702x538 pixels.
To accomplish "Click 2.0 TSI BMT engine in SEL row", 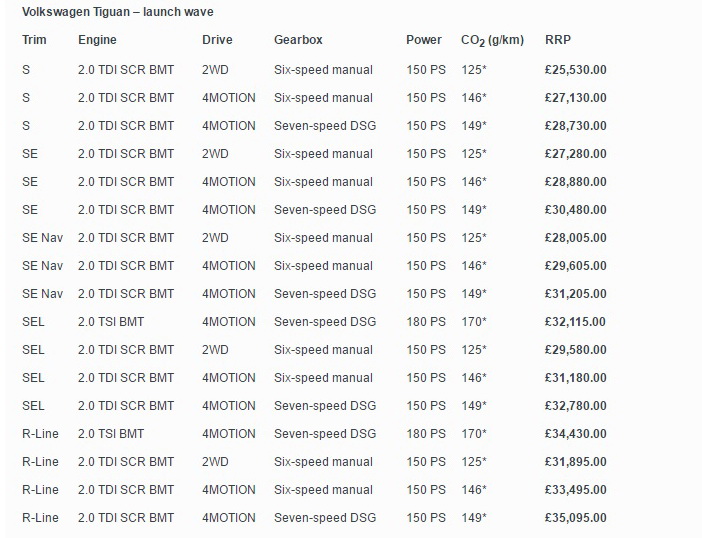I will (111, 322).
